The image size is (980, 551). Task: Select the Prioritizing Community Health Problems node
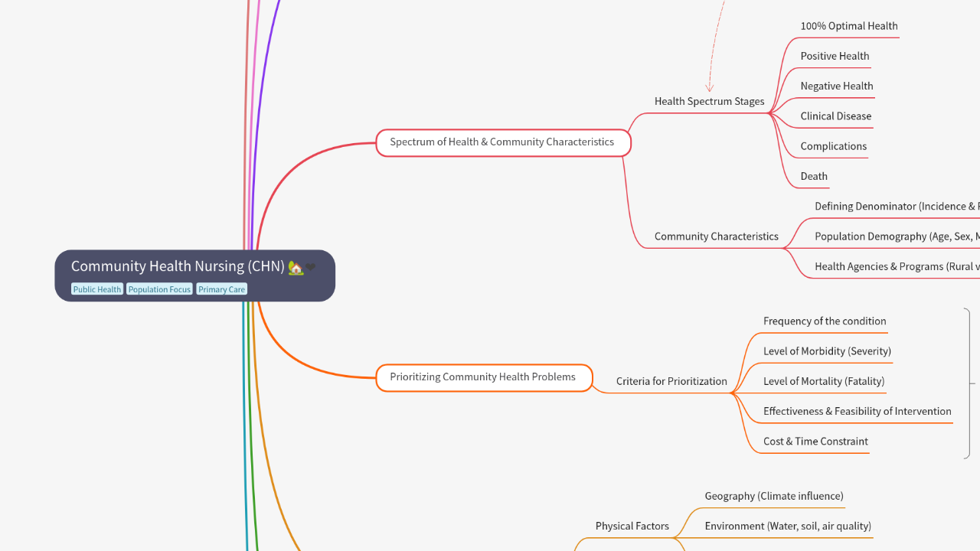[x=483, y=377]
